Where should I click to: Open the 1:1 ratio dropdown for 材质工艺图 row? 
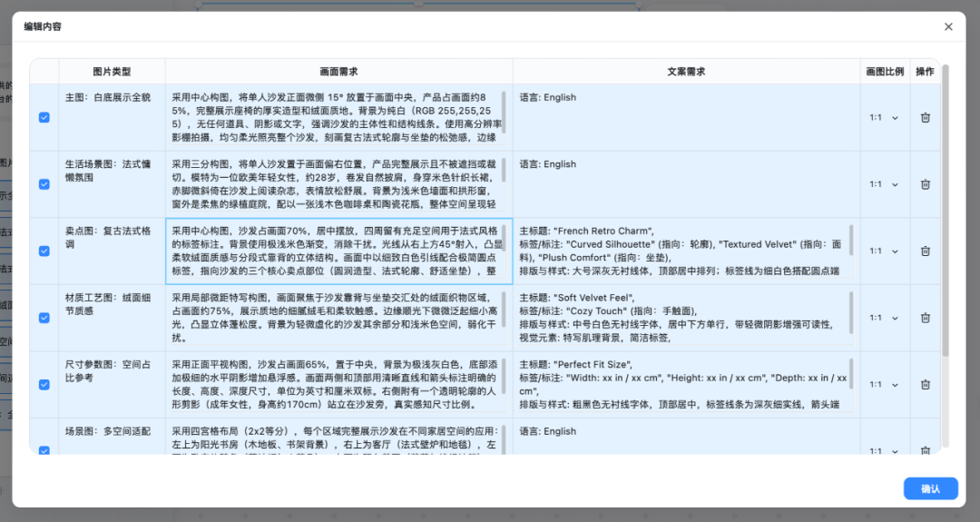click(x=884, y=318)
